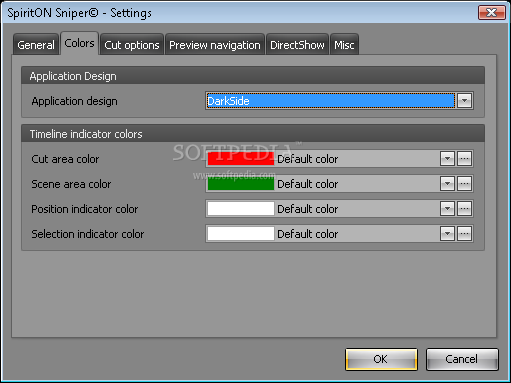Pick the red Cut area color swatch
Viewport: 511px width, 383px height.
pos(241,159)
